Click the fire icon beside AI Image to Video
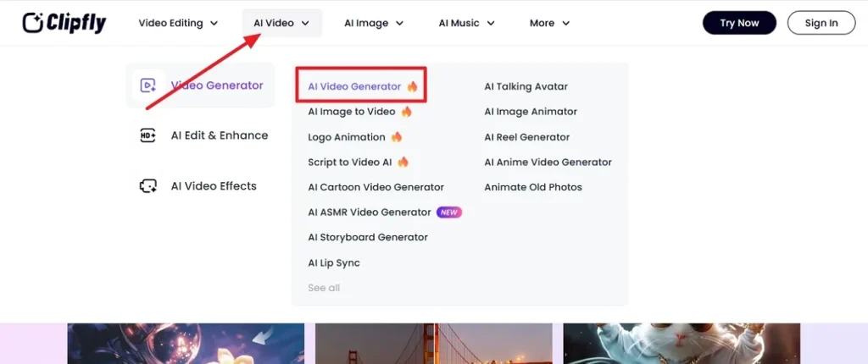The image size is (868, 364). (406, 112)
